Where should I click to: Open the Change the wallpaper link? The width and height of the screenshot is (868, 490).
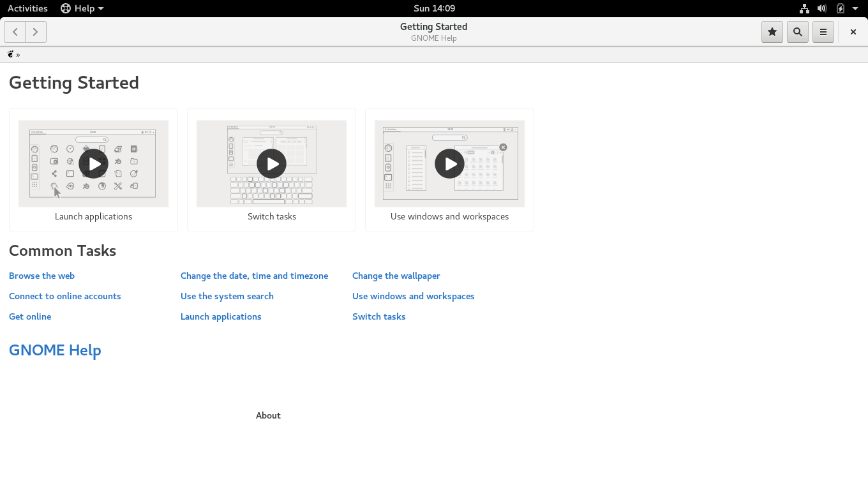[x=396, y=276]
